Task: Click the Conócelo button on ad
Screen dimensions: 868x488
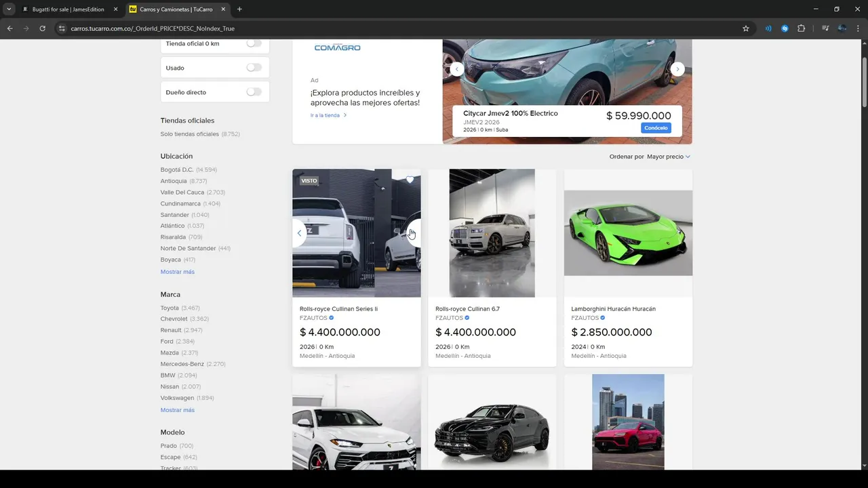Action: [x=656, y=127]
